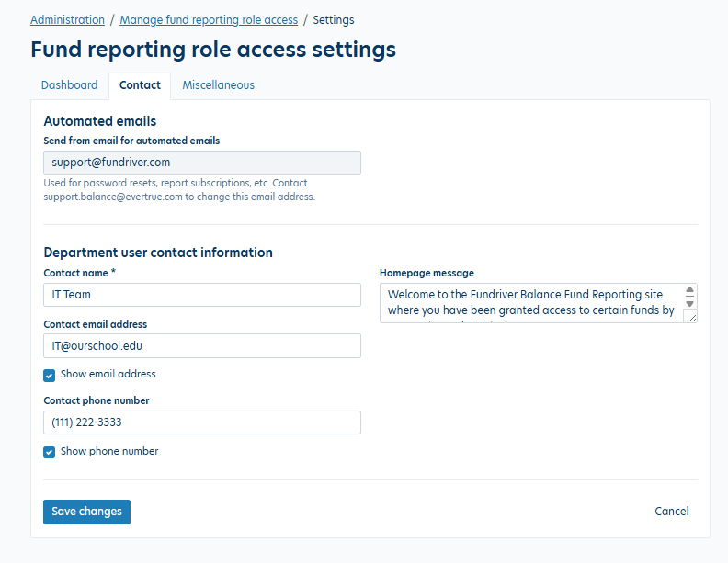This screenshot has height=563, width=728.
Task: Click the Save changes button
Action: click(x=86, y=512)
